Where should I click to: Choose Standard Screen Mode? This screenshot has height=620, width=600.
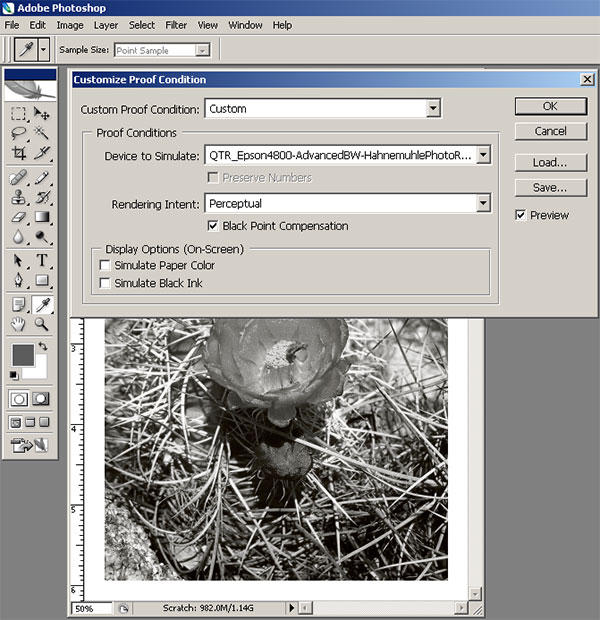point(15,423)
